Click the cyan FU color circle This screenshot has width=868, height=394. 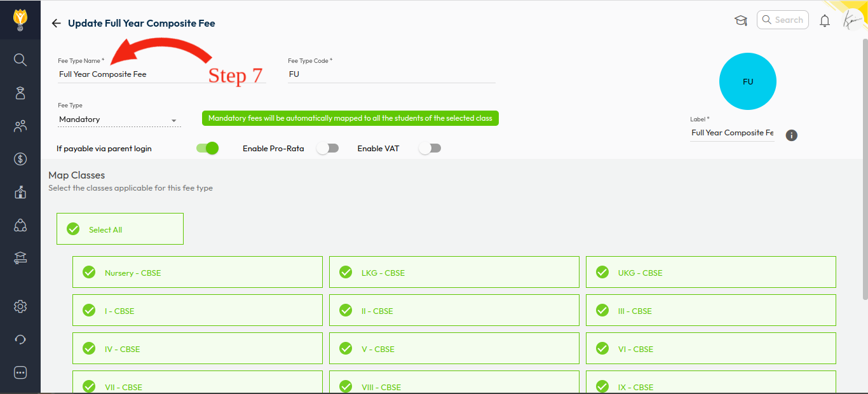click(747, 81)
